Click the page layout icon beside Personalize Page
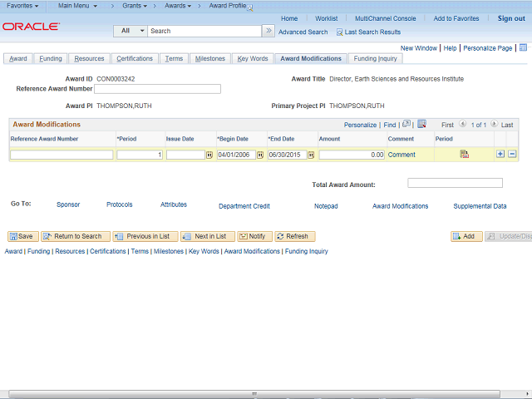The height and width of the screenshot is (399, 532). (x=523, y=47)
